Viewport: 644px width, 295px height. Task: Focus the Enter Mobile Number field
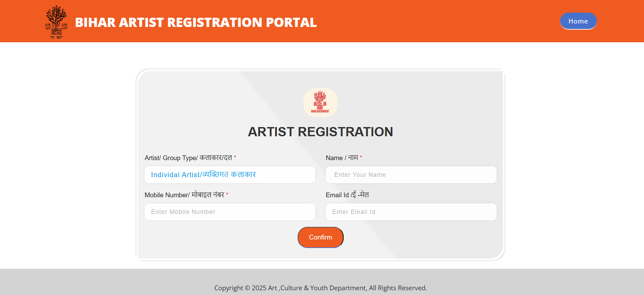(230, 212)
